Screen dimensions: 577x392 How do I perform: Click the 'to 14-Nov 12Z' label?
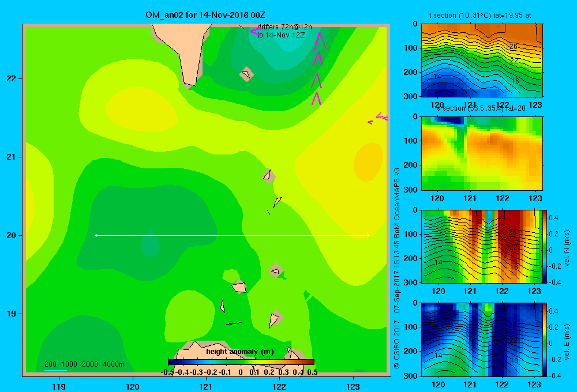281,35
